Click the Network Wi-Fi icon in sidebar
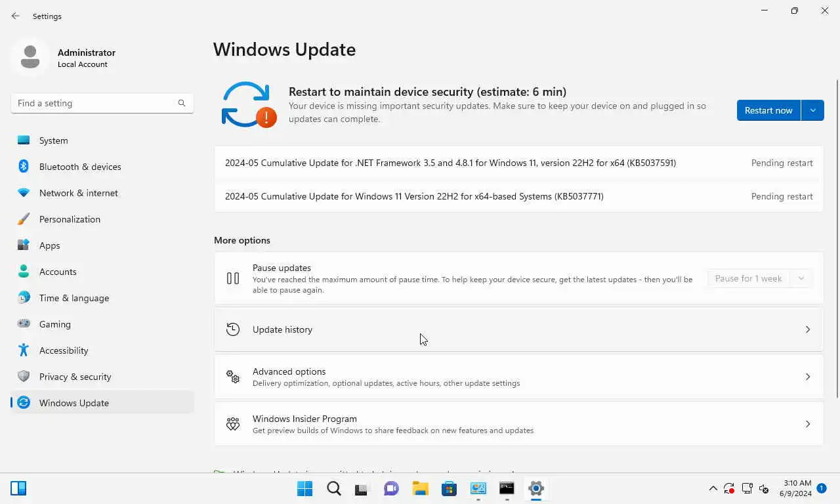Viewport: 840px width, 504px height. point(24,193)
